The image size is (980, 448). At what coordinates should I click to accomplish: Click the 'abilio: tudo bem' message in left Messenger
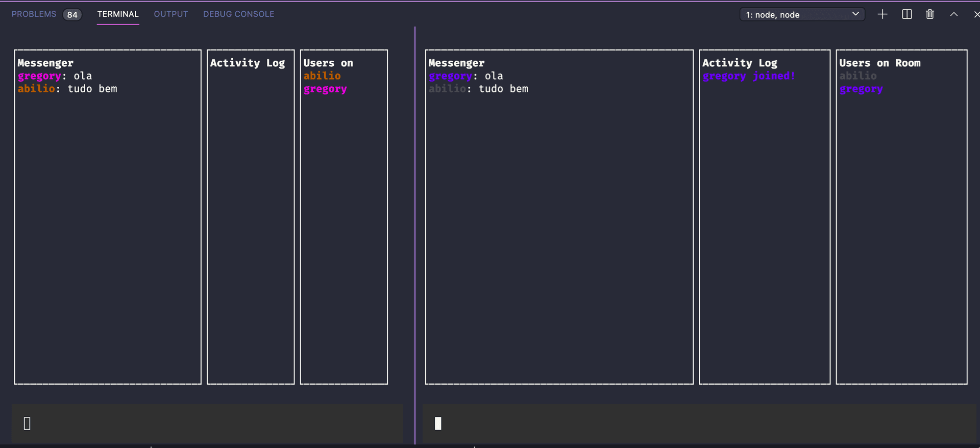(x=67, y=89)
